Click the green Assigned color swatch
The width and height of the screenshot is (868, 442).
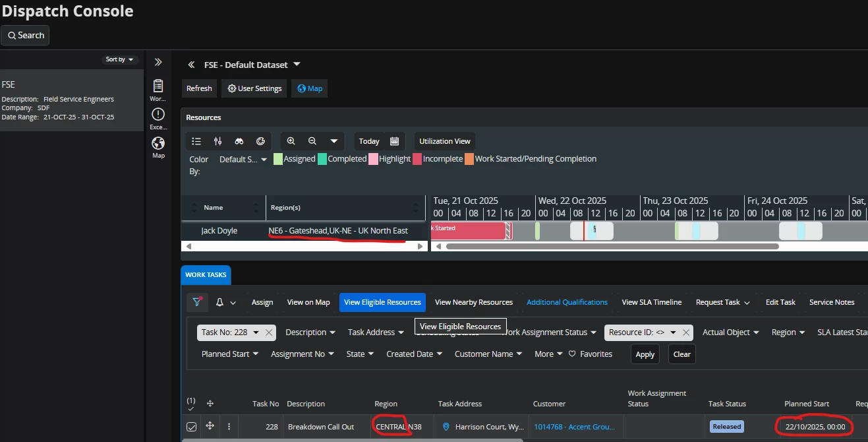[x=279, y=159]
